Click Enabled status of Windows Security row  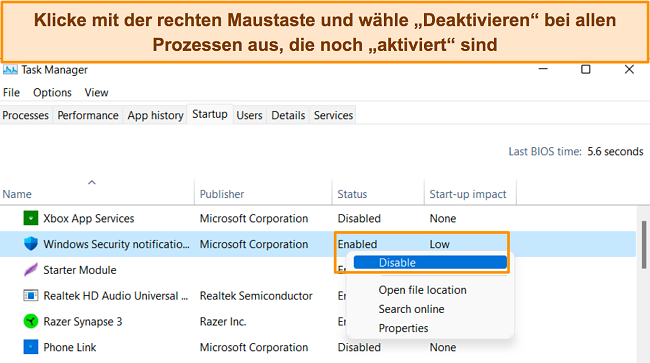pyautogui.click(x=357, y=244)
